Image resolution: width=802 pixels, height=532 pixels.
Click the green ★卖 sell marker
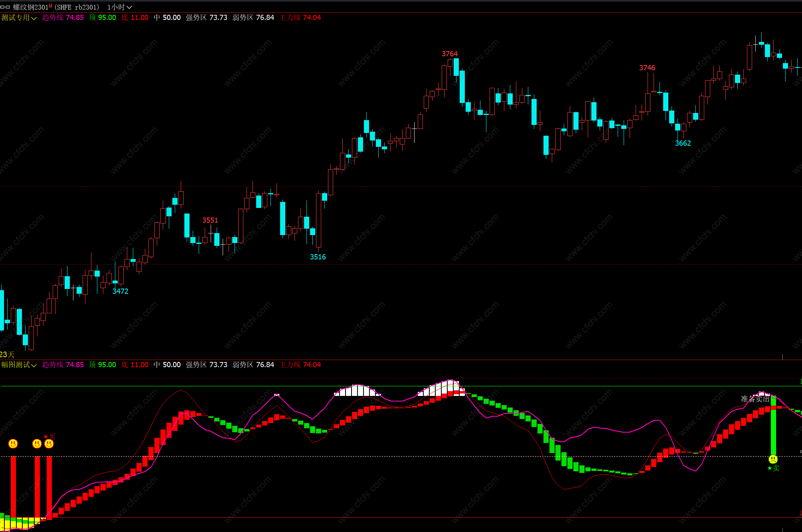(x=773, y=468)
